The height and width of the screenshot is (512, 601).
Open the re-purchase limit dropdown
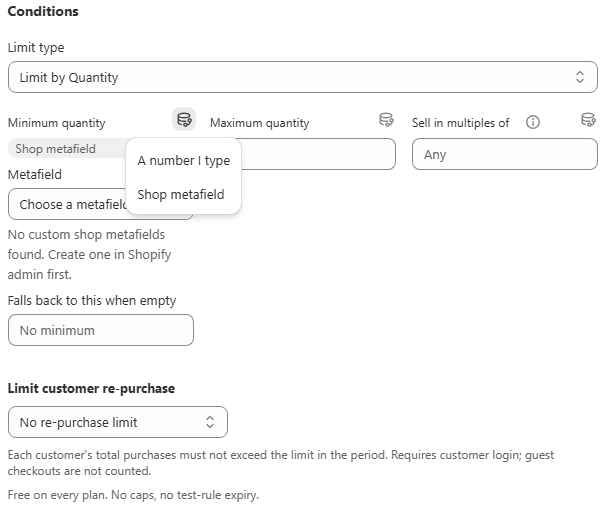point(118,422)
